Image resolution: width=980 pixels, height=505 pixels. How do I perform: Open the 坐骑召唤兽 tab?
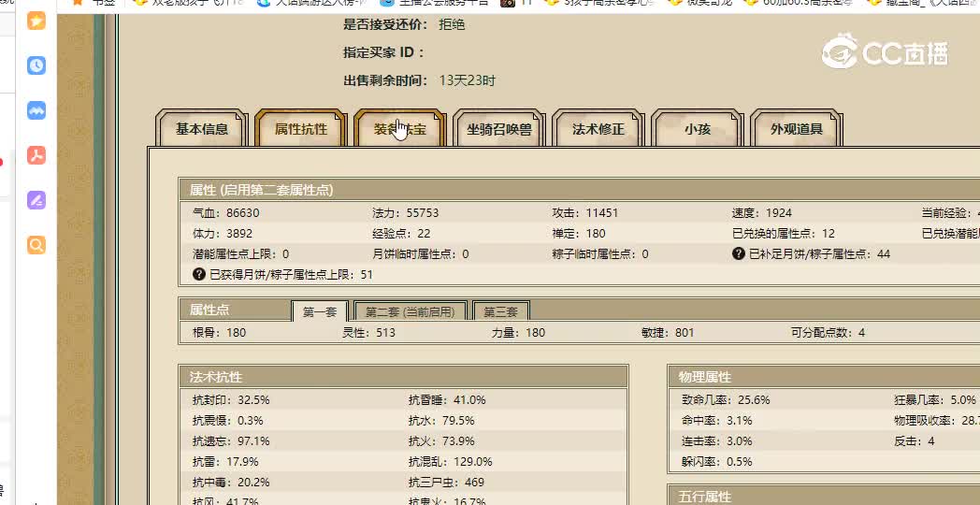tap(498, 129)
